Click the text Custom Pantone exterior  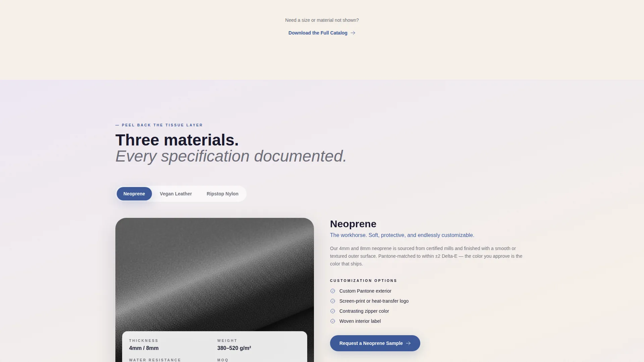pyautogui.click(x=365, y=291)
